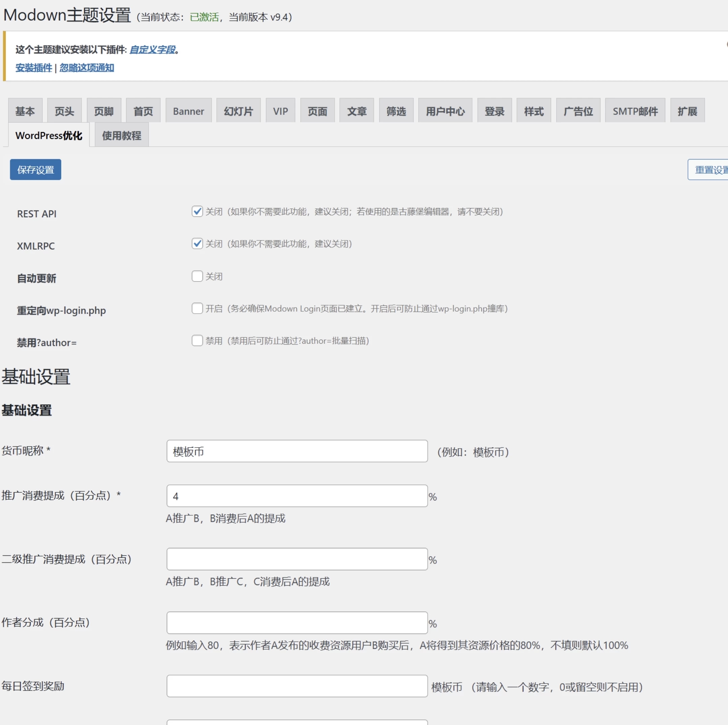Switch to the 基本 tab

tap(25, 110)
